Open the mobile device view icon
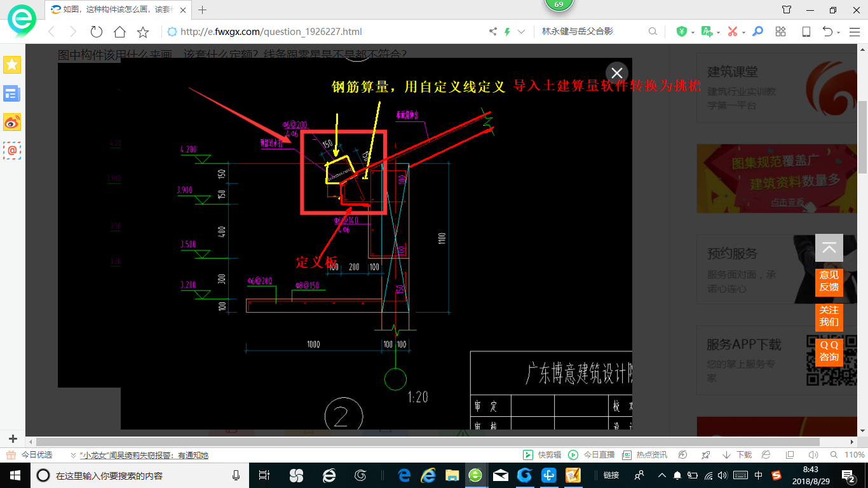This screenshot has height=488, width=868. 806,31
